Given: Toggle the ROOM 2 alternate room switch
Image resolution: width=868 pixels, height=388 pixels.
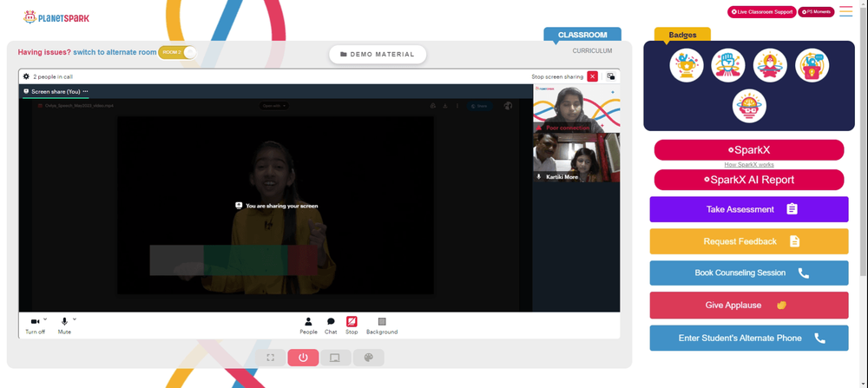Looking at the screenshot, I should [177, 53].
